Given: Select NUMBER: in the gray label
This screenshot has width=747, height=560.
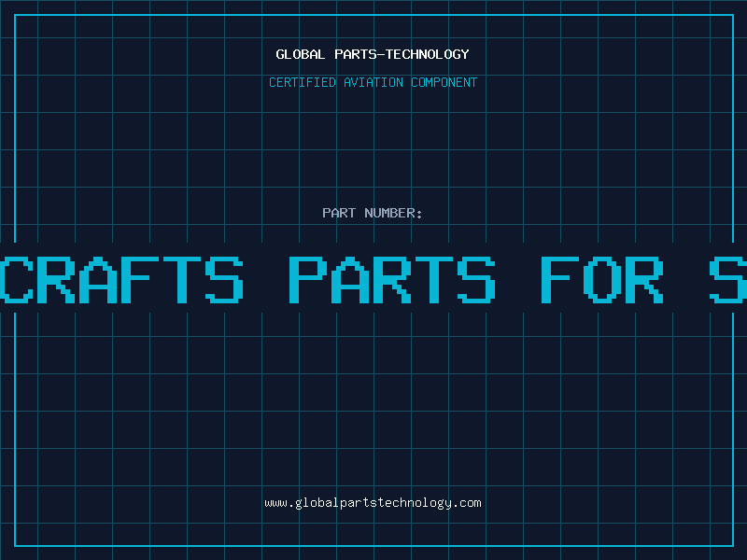Looking at the screenshot, I should [393, 213].
